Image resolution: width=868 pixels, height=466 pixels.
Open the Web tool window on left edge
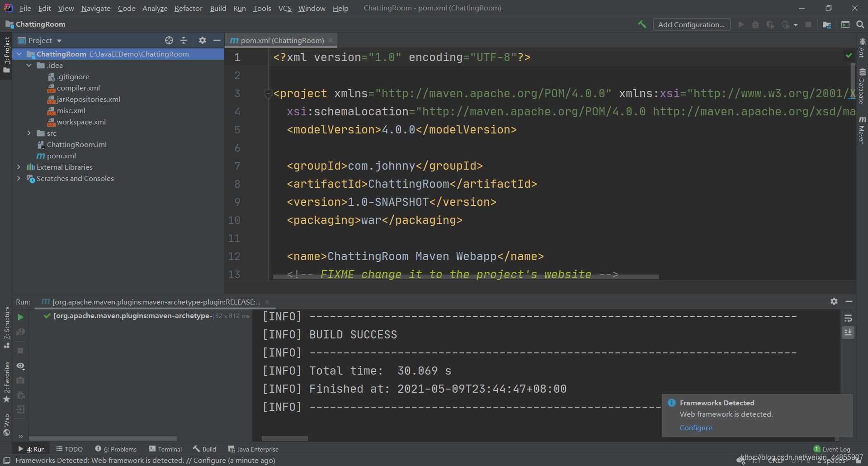click(x=7, y=425)
